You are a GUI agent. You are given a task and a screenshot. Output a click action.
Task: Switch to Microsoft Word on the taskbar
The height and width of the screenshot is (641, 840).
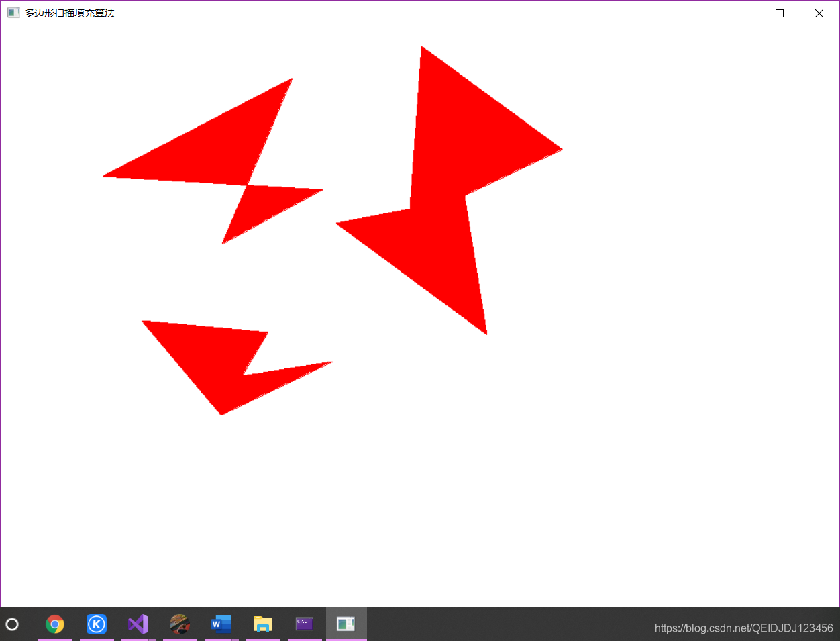(221, 624)
